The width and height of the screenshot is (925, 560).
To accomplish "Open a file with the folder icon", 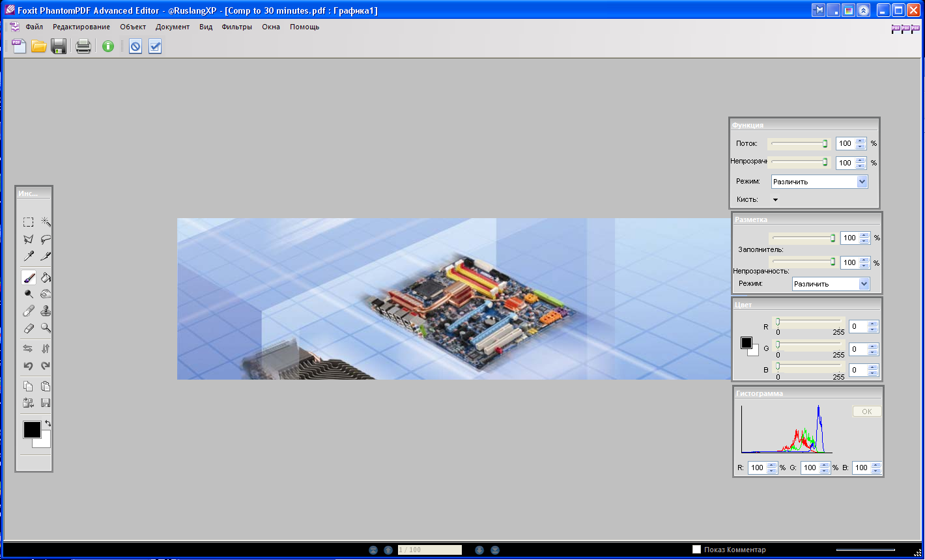I will pyautogui.click(x=39, y=46).
